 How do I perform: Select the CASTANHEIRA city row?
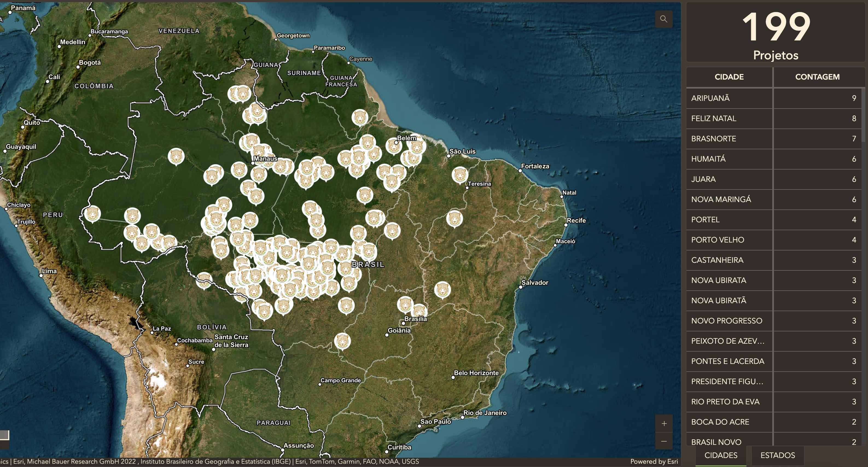[x=774, y=260]
